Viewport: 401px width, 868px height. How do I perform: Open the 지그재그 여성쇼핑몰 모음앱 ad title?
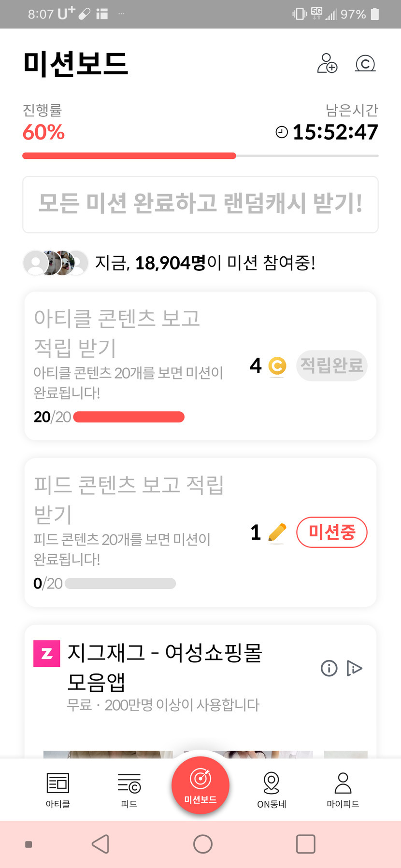click(164, 666)
